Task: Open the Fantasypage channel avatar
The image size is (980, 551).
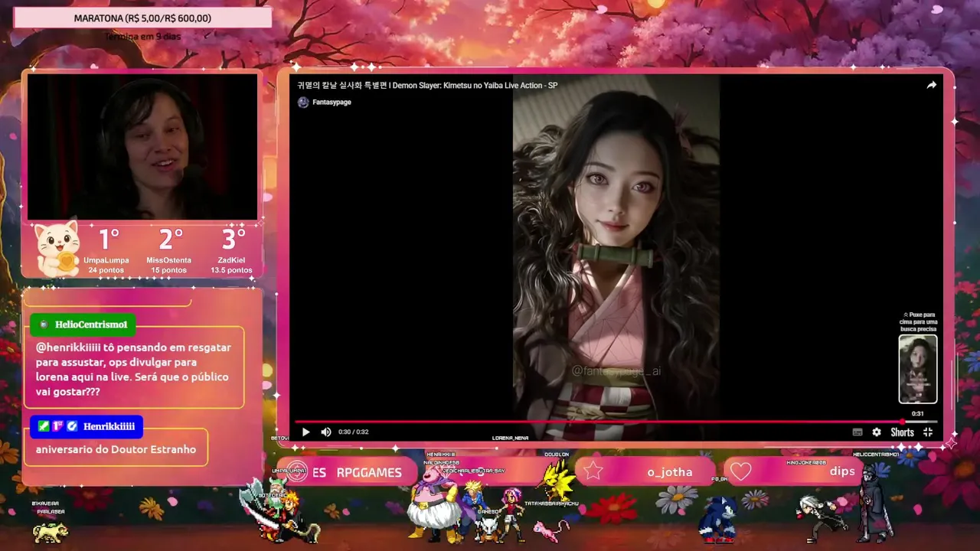Action: (303, 102)
